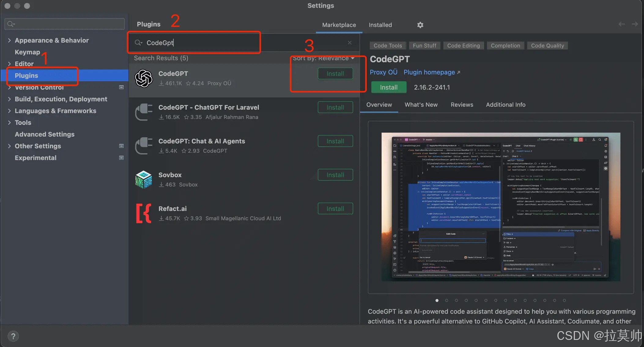Select the last screenshot carousel dot

pos(564,301)
